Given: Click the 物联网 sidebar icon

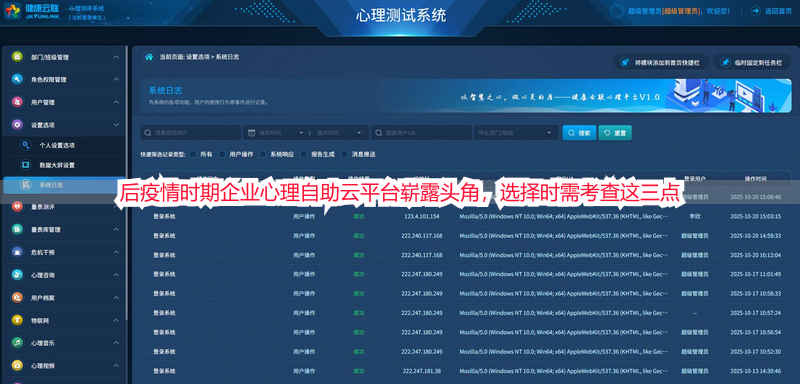Looking at the screenshot, I should coord(17,320).
